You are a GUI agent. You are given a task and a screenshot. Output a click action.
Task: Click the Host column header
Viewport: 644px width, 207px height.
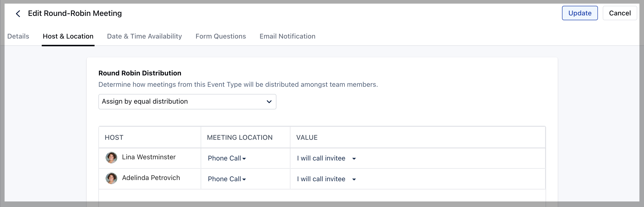[x=114, y=137]
